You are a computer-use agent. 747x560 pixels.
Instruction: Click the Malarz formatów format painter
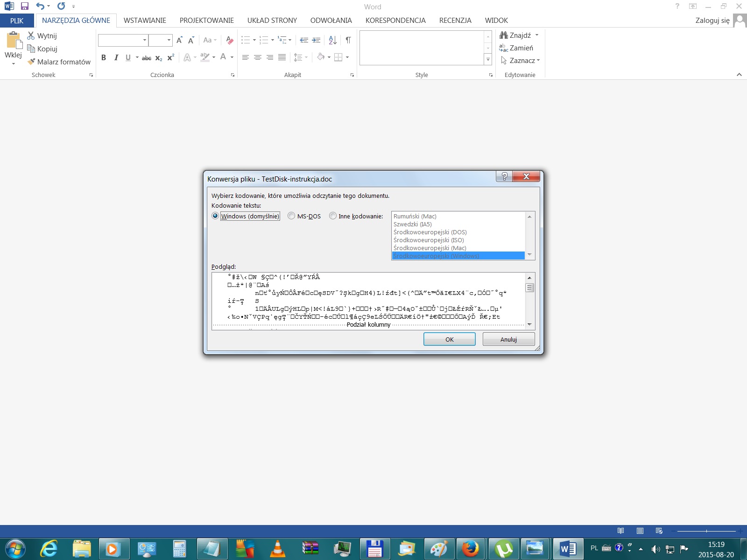(59, 62)
